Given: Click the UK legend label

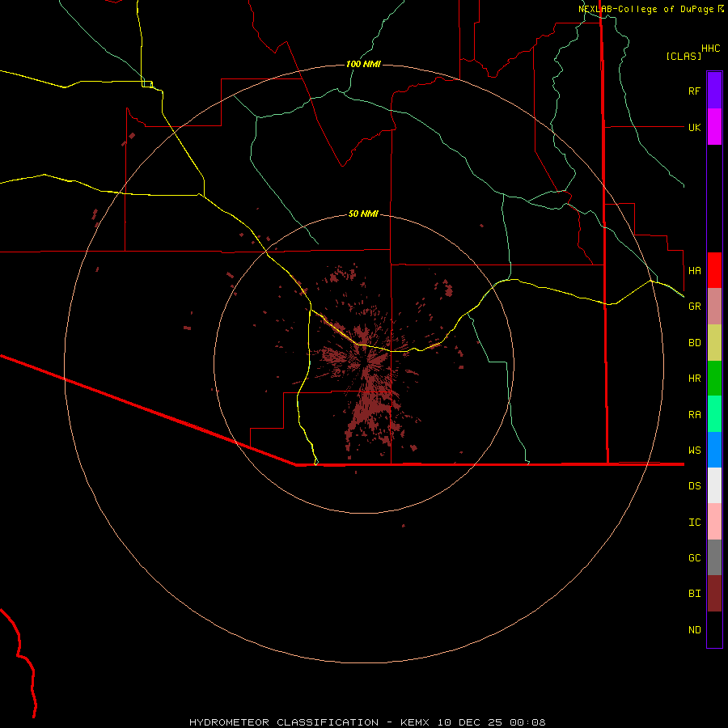Looking at the screenshot, I should pos(694,127).
